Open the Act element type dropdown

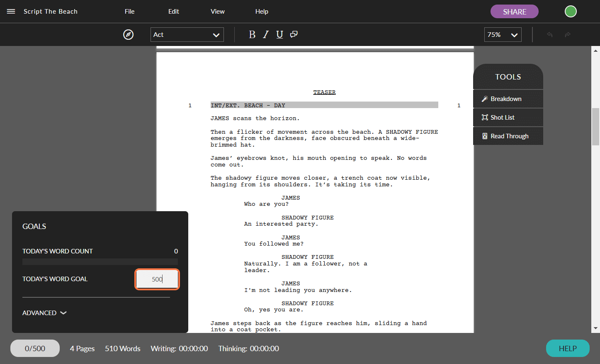tap(187, 34)
